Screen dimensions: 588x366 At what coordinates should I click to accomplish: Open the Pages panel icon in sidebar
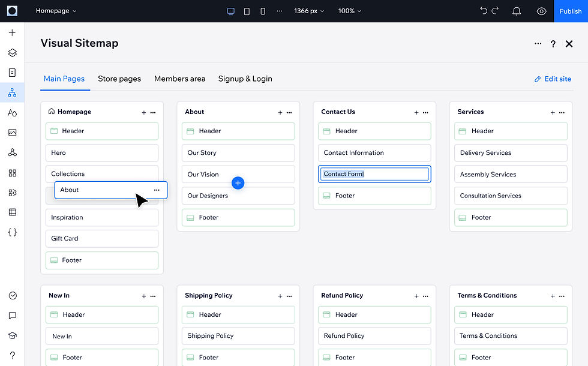12,73
